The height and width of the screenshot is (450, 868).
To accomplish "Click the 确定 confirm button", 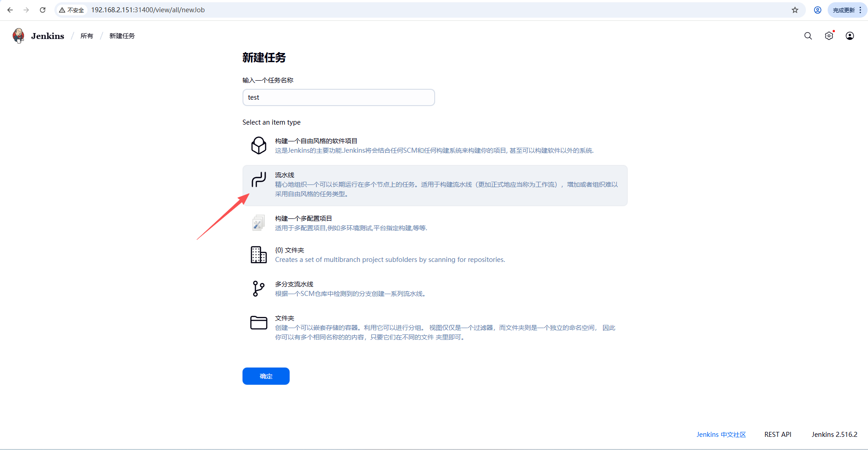I will coord(266,376).
